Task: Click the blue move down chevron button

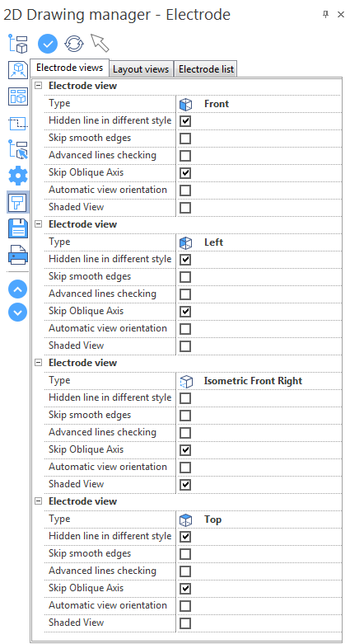Action: (x=17, y=313)
